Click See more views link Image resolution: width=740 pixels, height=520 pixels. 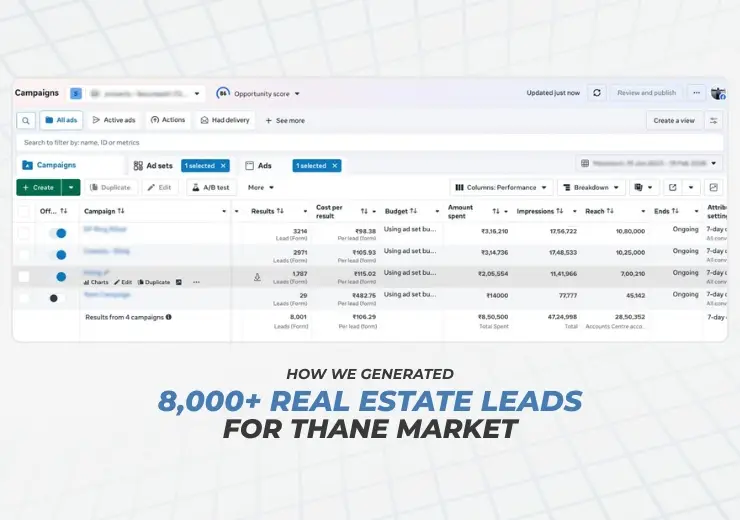285,121
